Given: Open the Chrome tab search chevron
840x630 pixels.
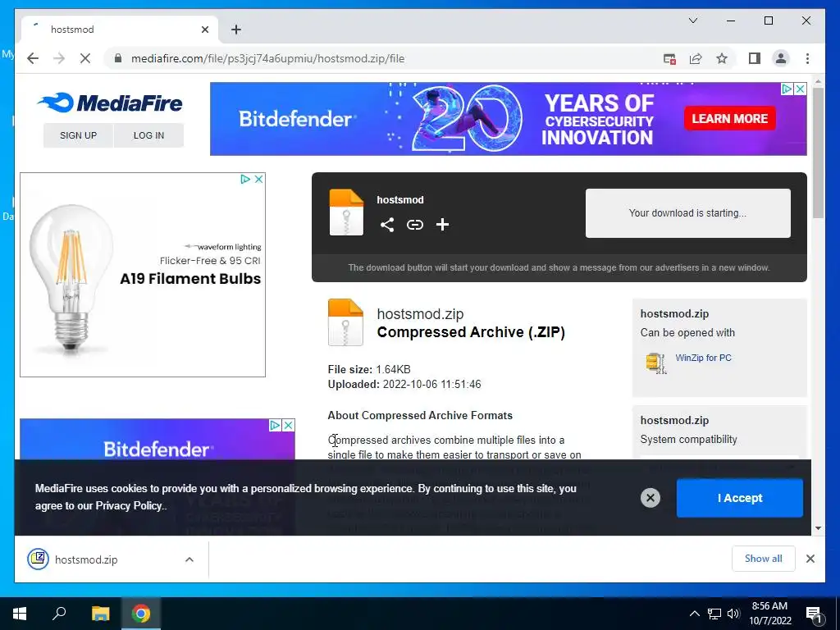Looking at the screenshot, I should point(692,21).
